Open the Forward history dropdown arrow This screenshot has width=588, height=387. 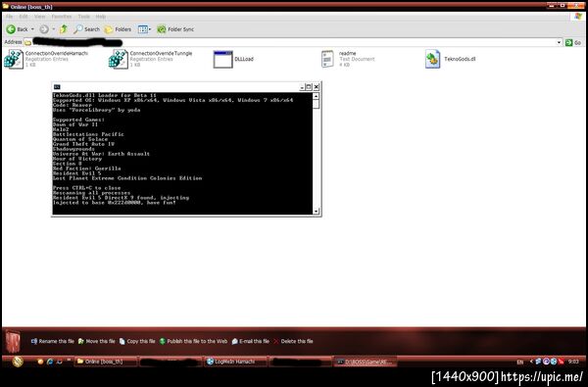point(53,29)
